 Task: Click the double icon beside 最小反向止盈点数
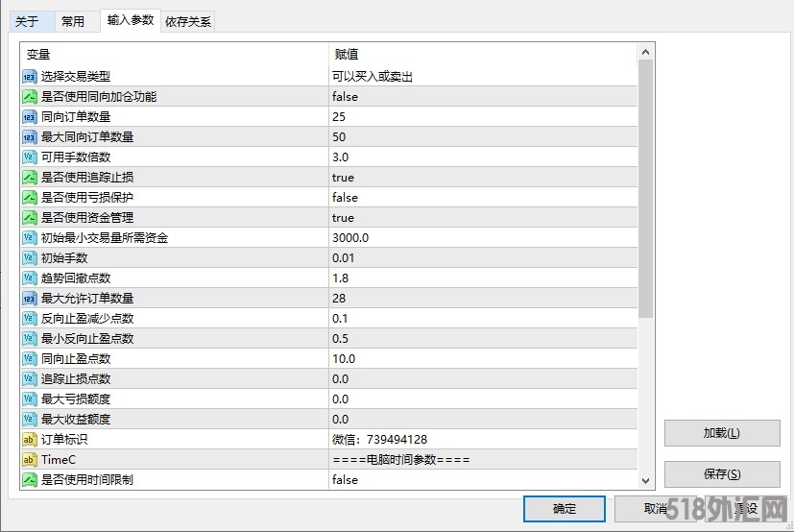(30, 338)
